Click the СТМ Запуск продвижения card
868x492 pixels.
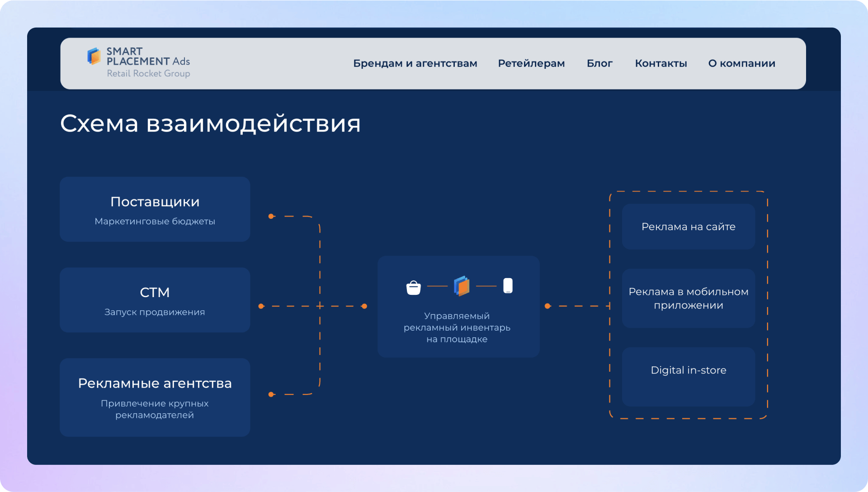(155, 300)
